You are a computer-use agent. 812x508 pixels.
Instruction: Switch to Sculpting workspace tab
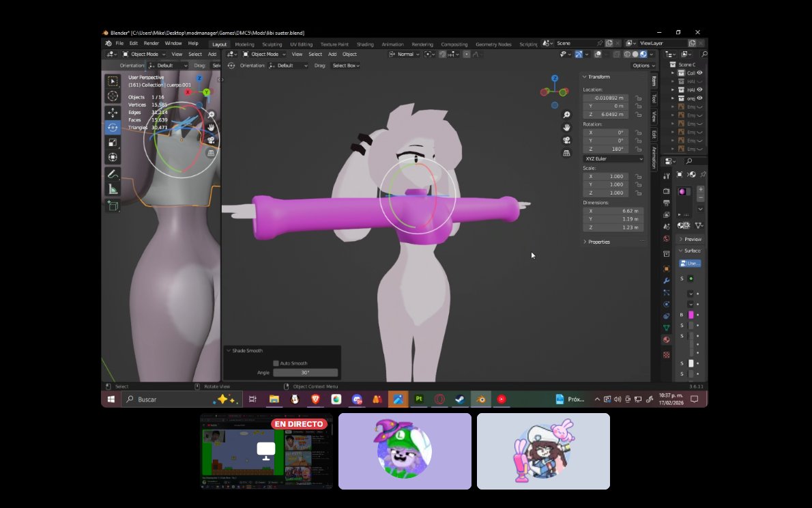272,44
